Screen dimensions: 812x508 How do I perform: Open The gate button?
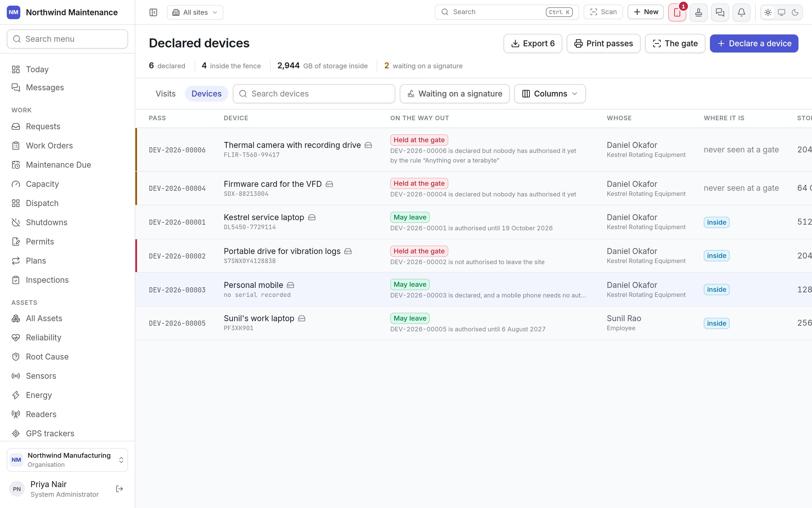coord(675,43)
